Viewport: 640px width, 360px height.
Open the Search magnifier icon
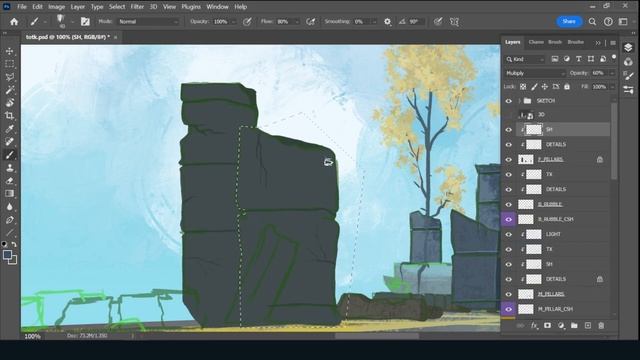tap(592, 22)
